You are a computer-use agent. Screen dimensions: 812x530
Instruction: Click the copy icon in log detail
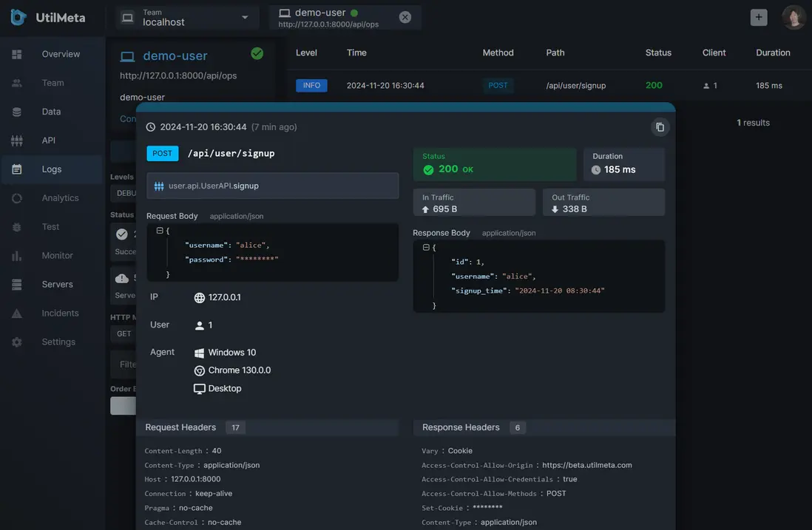click(660, 127)
